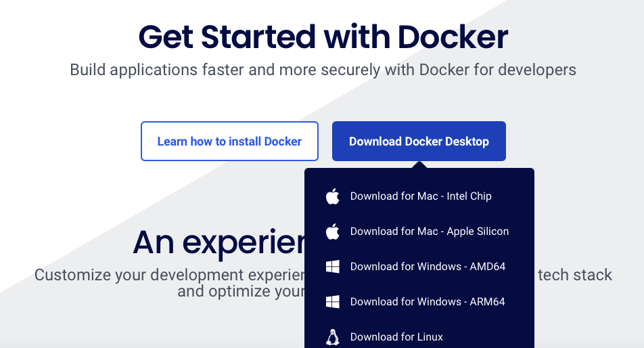Click subtitle 'Build applications faster and more securely'
The width and height of the screenshot is (644, 348).
tap(225, 70)
